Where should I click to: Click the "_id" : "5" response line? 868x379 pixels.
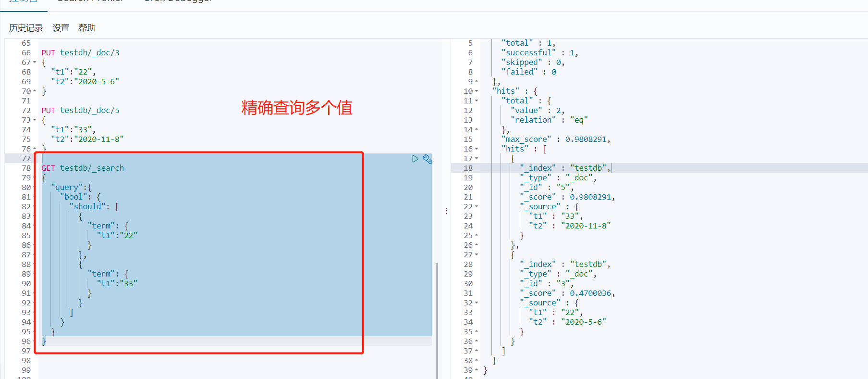coord(547,188)
